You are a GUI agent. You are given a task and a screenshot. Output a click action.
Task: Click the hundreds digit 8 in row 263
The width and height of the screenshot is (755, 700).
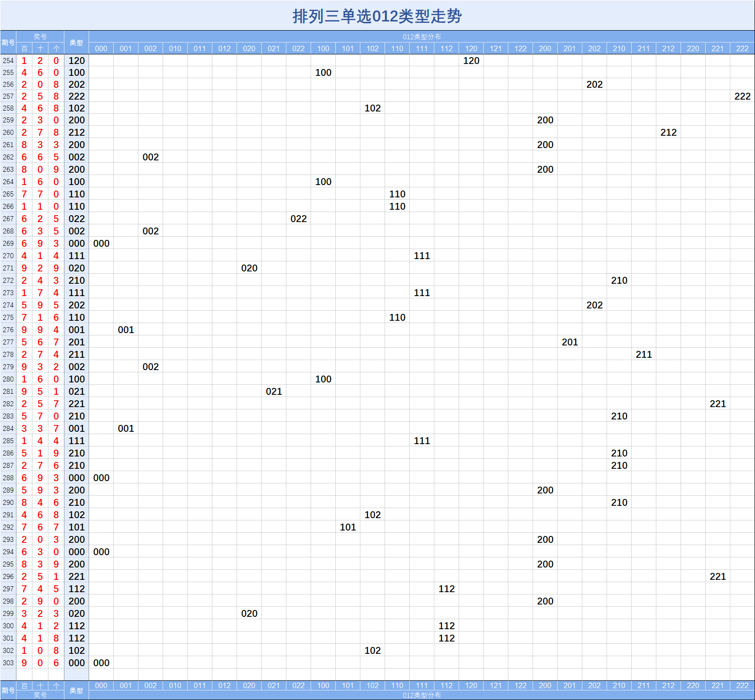pos(24,169)
